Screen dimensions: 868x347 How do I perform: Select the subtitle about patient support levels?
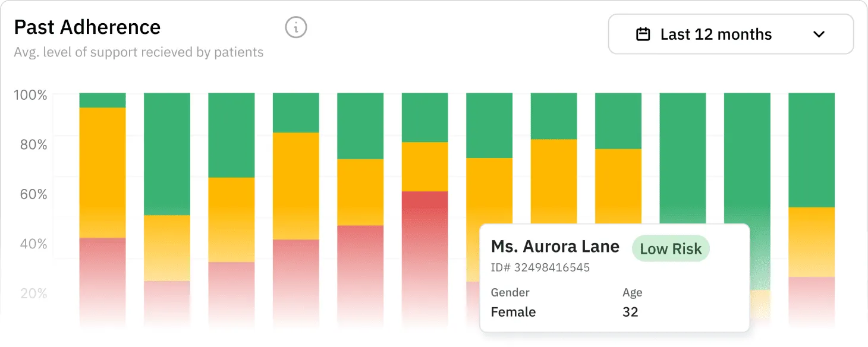[x=139, y=52]
